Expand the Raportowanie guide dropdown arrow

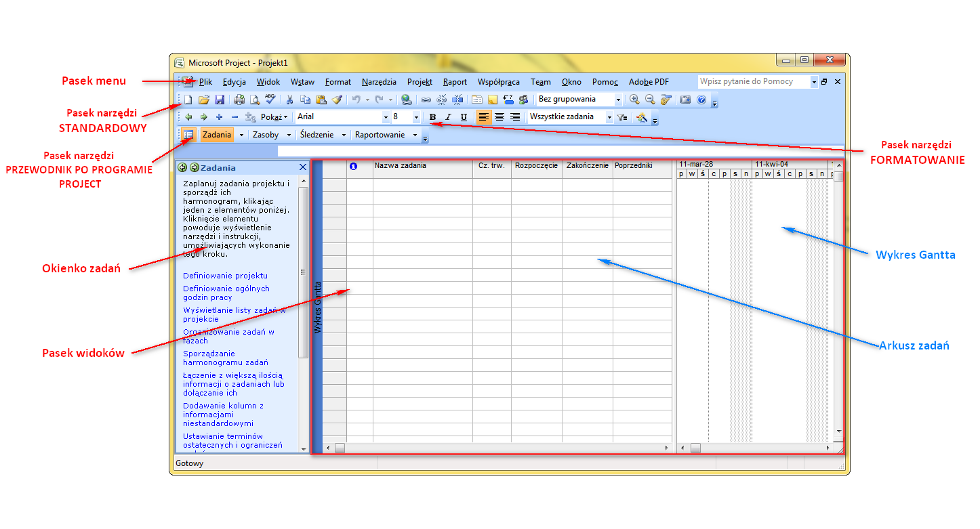coord(415,134)
